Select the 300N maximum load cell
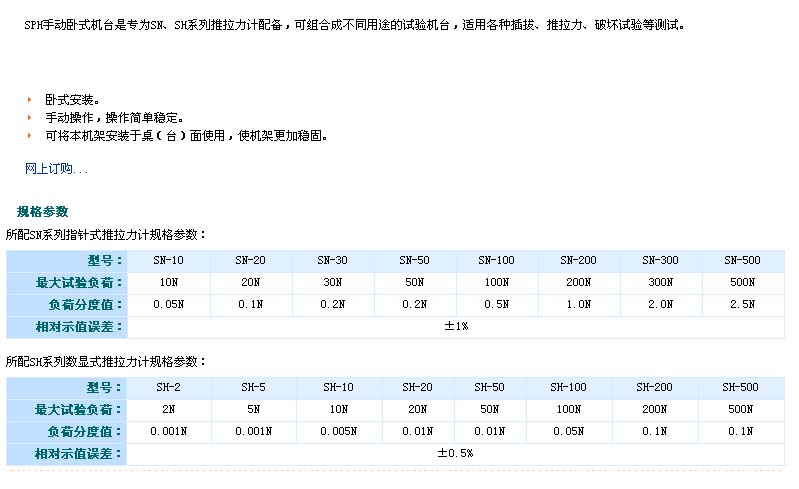 (x=660, y=282)
